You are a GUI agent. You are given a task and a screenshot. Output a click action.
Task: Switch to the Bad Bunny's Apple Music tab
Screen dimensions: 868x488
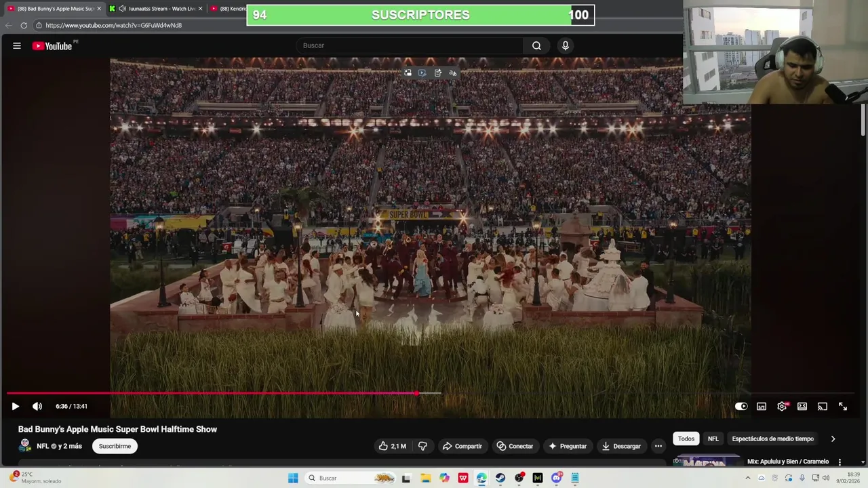click(x=54, y=9)
